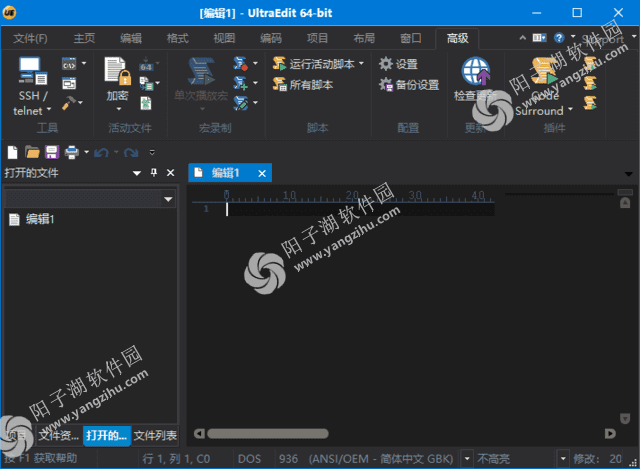
Task: Click the horizontal scrollbar thumb in editor
Action: pyautogui.click(x=268, y=433)
